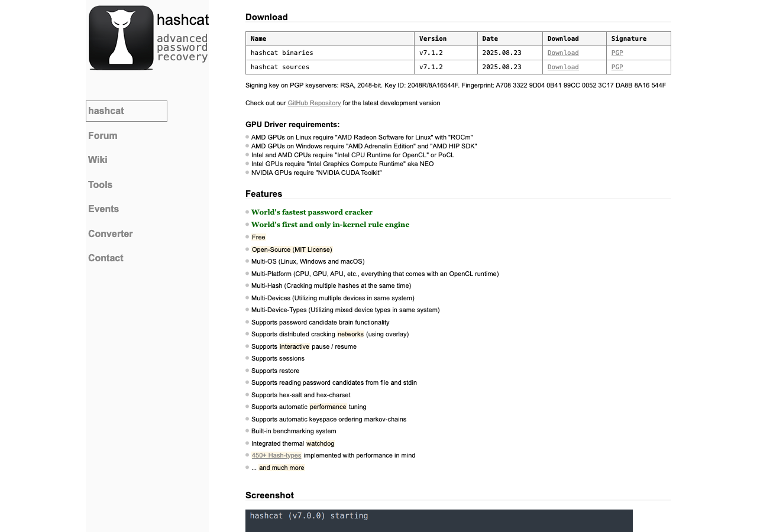Image resolution: width=757 pixels, height=532 pixels.
Task: Follow the networks distributed cracking link
Action: pos(350,334)
